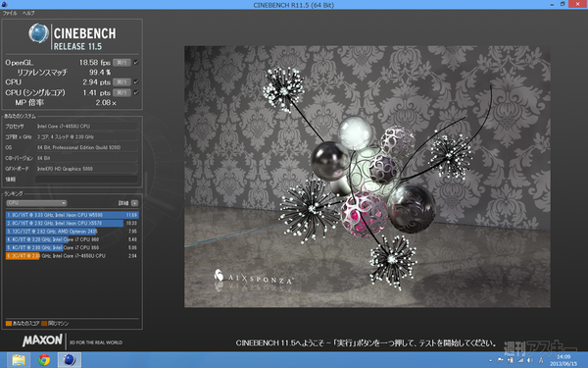This screenshot has height=368, width=588.
Task: Open the volume speaker icon
Action: pyautogui.click(x=530, y=360)
